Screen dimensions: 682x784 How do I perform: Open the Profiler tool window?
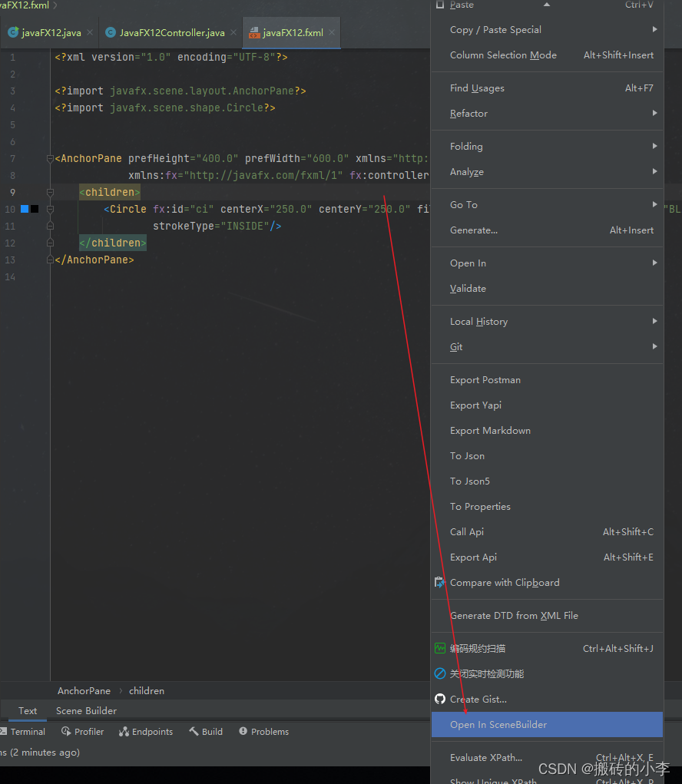point(82,731)
